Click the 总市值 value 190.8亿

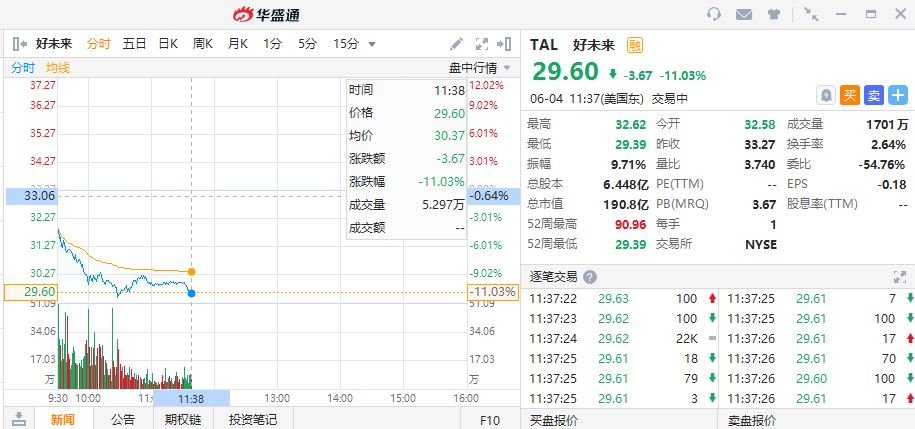(x=626, y=205)
